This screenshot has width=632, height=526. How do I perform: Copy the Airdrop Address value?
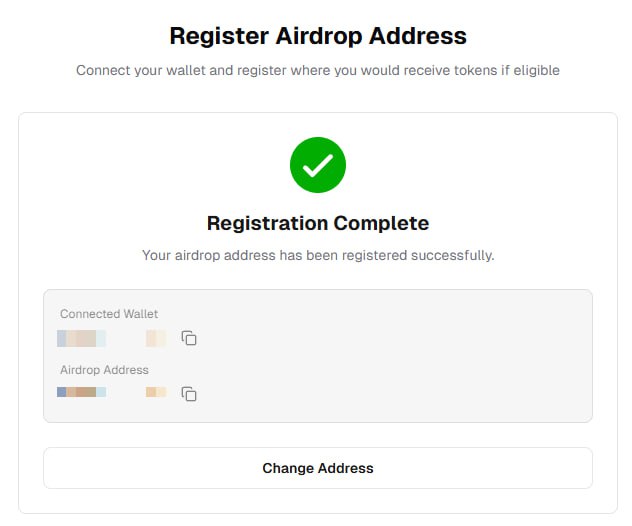pyautogui.click(x=189, y=394)
